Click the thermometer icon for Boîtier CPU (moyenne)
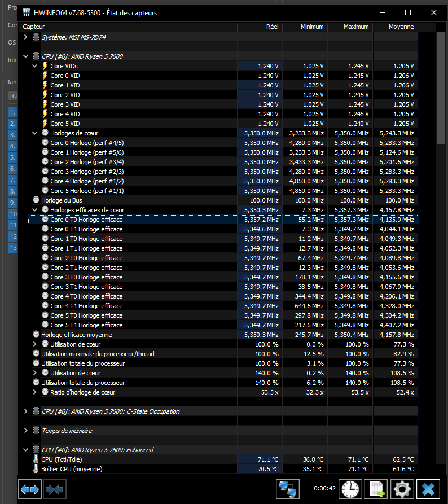The width and height of the screenshot is (448, 504). pyautogui.click(x=36, y=469)
